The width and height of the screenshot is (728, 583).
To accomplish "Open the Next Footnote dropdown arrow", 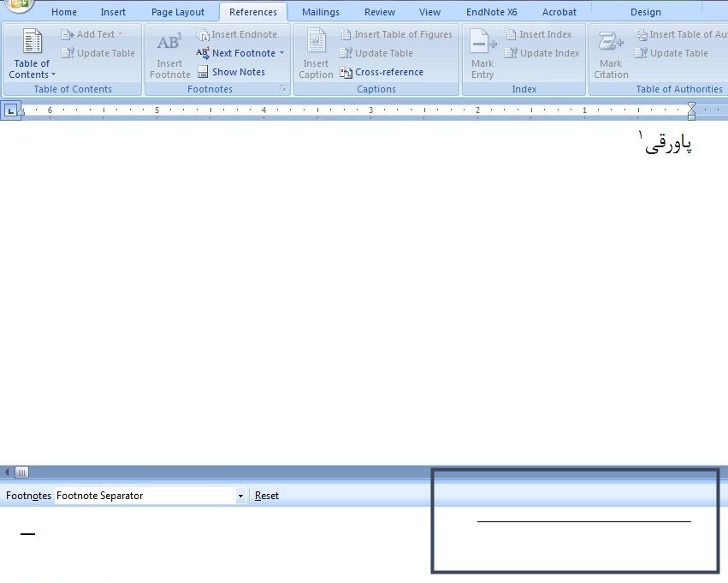I will pyautogui.click(x=282, y=53).
